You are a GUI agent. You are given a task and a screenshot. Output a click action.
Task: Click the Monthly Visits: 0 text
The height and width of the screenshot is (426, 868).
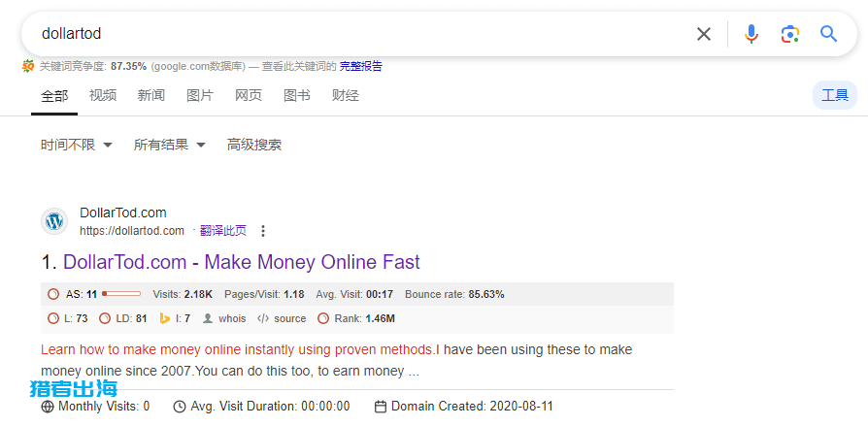point(104,407)
